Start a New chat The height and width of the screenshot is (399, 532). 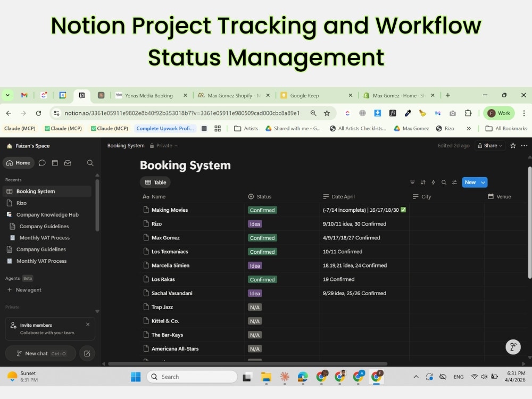[41, 354]
